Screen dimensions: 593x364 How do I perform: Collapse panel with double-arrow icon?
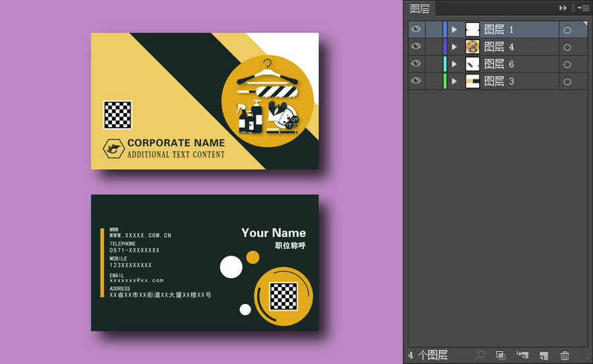pos(563,7)
